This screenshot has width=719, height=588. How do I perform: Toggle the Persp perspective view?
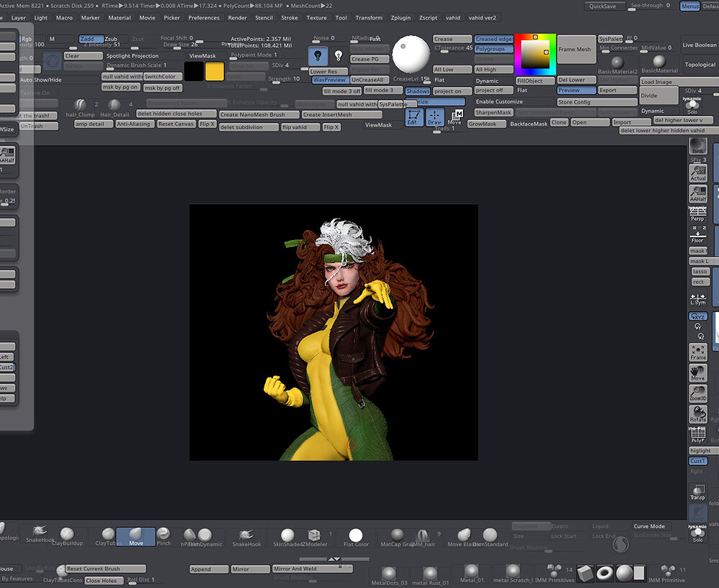(x=697, y=213)
